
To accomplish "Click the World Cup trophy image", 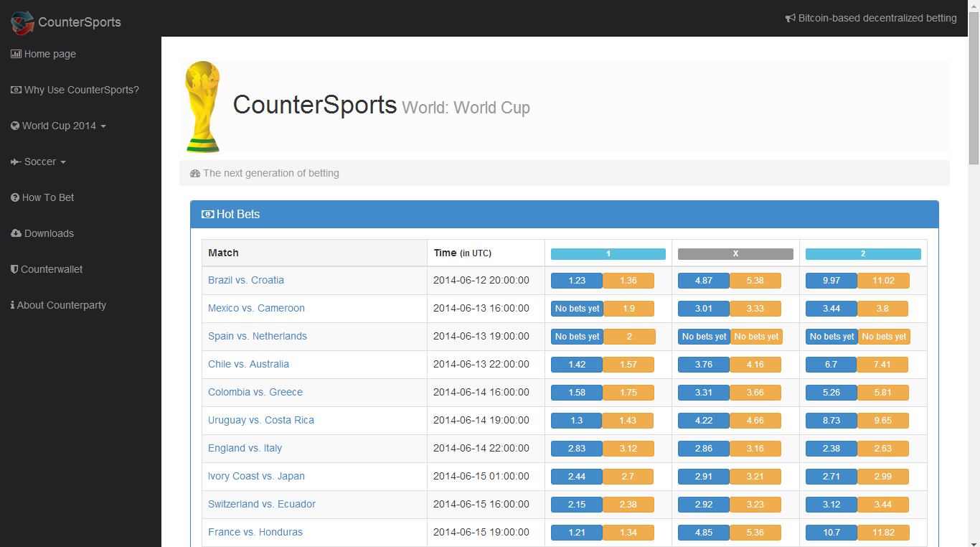I will 203,106.
